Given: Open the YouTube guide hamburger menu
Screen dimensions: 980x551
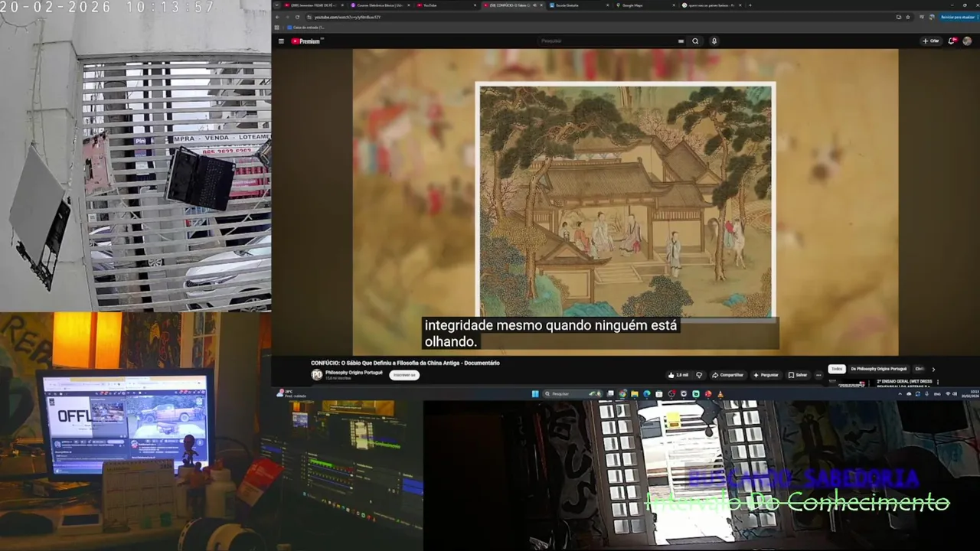Looking at the screenshot, I should pos(281,41).
